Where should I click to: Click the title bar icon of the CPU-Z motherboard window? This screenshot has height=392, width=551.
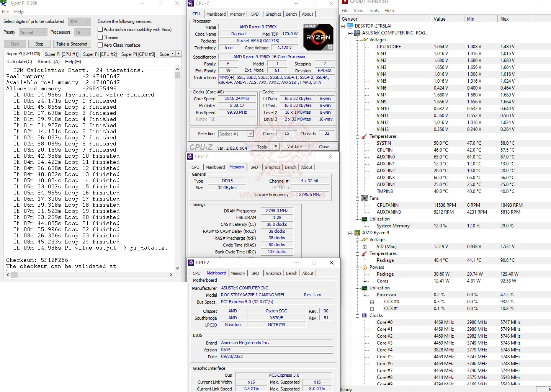tap(191, 262)
